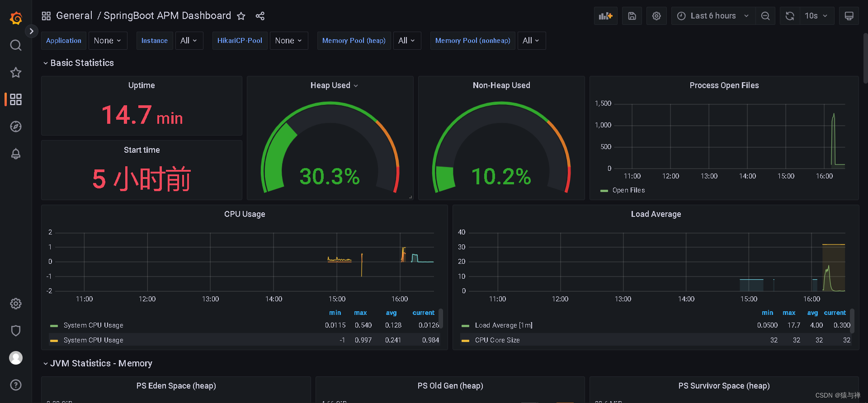The width and height of the screenshot is (868, 403).
Task: Sort Load Average legend by avg
Action: [x=812, y=313]
